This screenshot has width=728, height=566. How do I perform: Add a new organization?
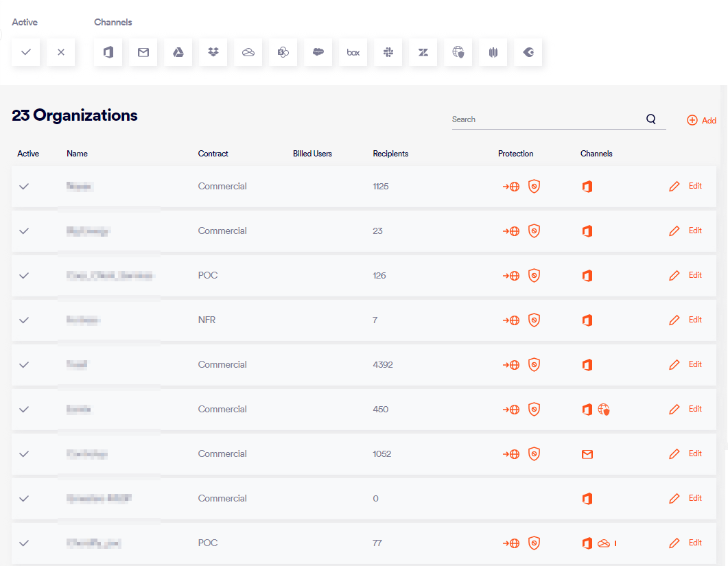pos(701,120)
